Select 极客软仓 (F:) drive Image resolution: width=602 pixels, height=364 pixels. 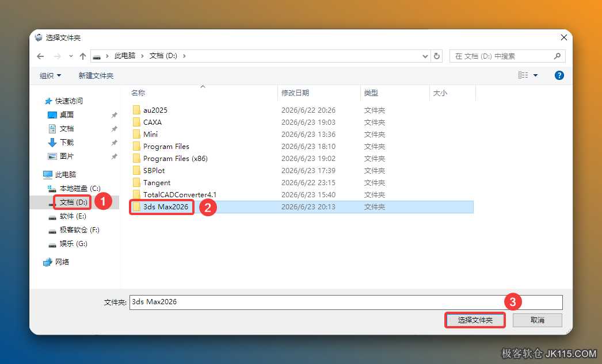[79, 230]
